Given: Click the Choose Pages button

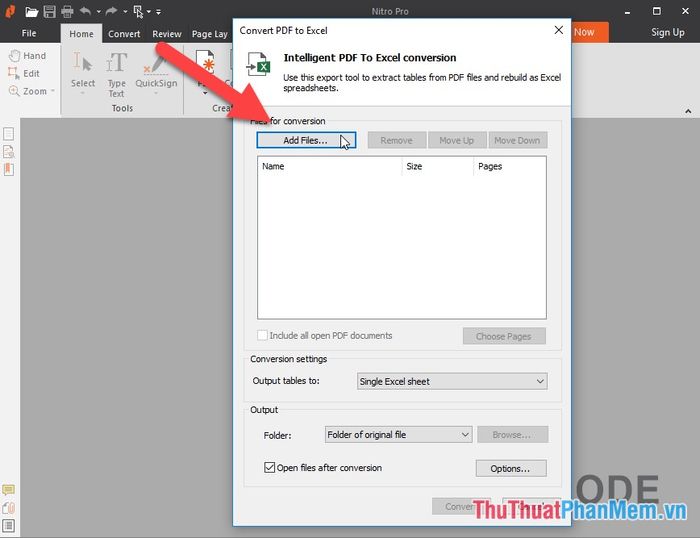Looking at the screenshot, I should 504,336.
